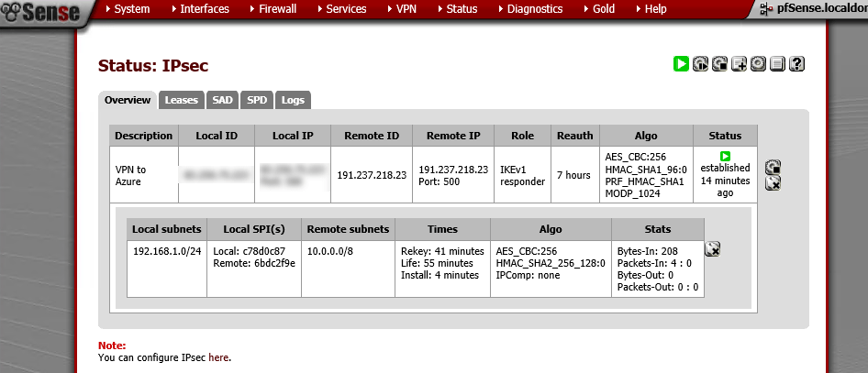Click the 'Packets-Out: 0 : 0' stat
Screen dimensions: 868x373
point(658,287)
